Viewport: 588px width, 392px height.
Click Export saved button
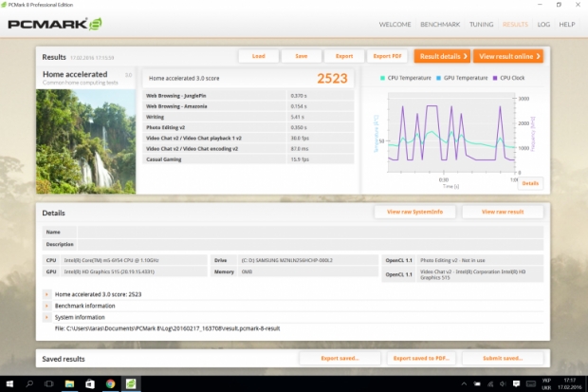point(340,358)
